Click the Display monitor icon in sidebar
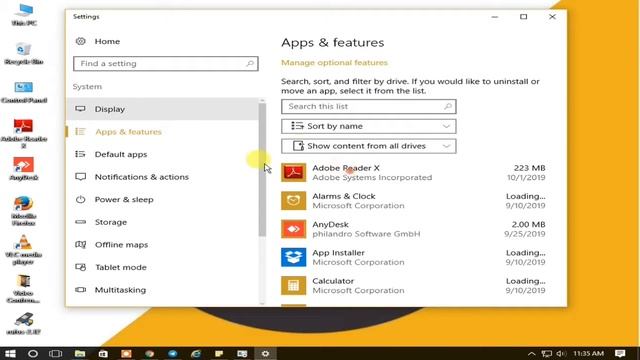Viewport: 640px width, 360px height. pos(80,109)
